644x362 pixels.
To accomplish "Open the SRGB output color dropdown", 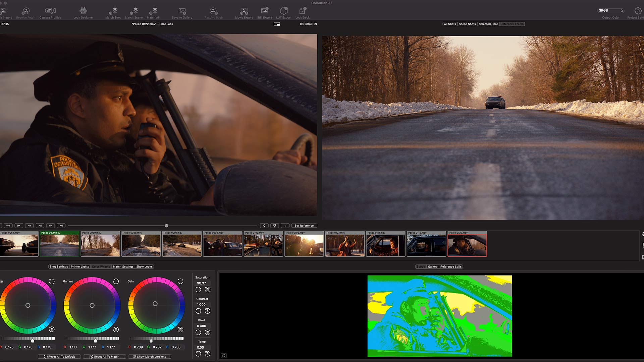I will [610, 11].
